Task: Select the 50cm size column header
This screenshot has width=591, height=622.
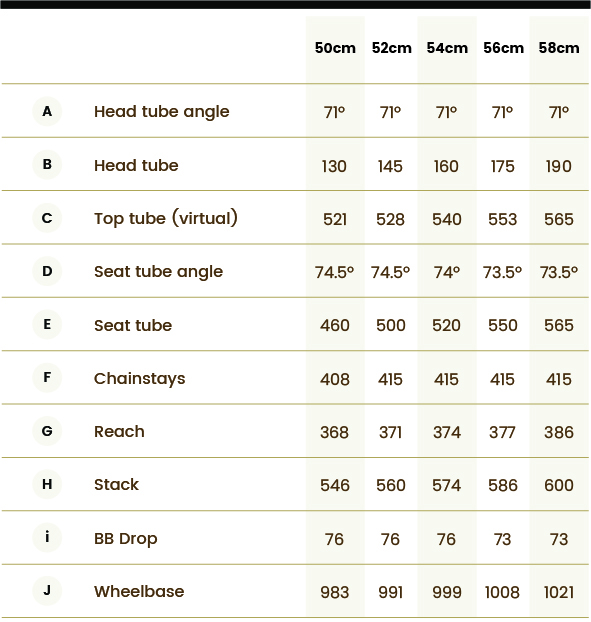Action: click(x=335, y=48)
